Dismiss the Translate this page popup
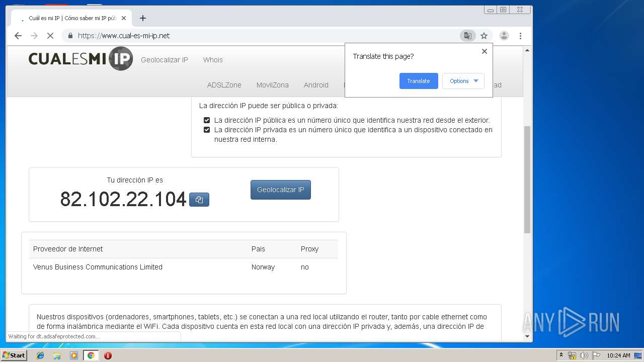Viewport: 644px width, 362px height. point(485,51)
